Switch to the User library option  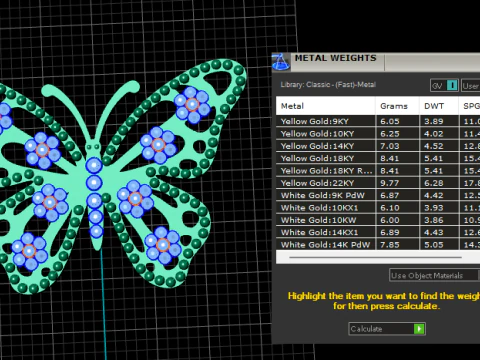point(471,86)
